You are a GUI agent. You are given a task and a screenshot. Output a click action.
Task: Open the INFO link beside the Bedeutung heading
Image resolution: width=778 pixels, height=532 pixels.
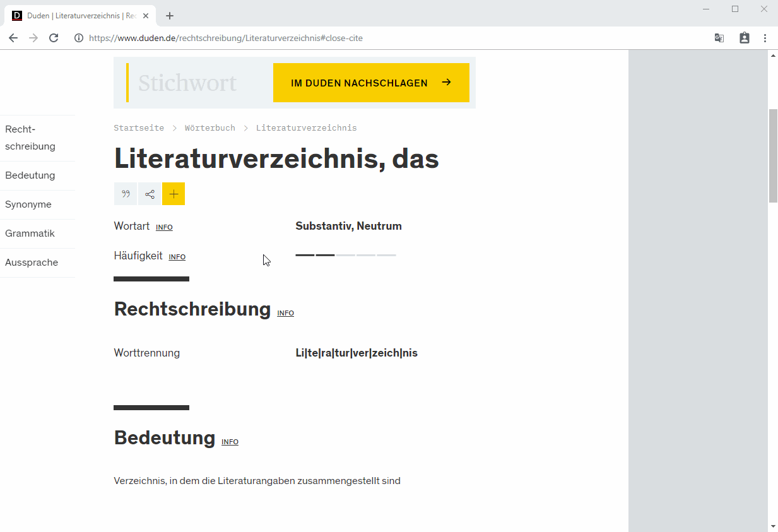click(x=230, y=442)
